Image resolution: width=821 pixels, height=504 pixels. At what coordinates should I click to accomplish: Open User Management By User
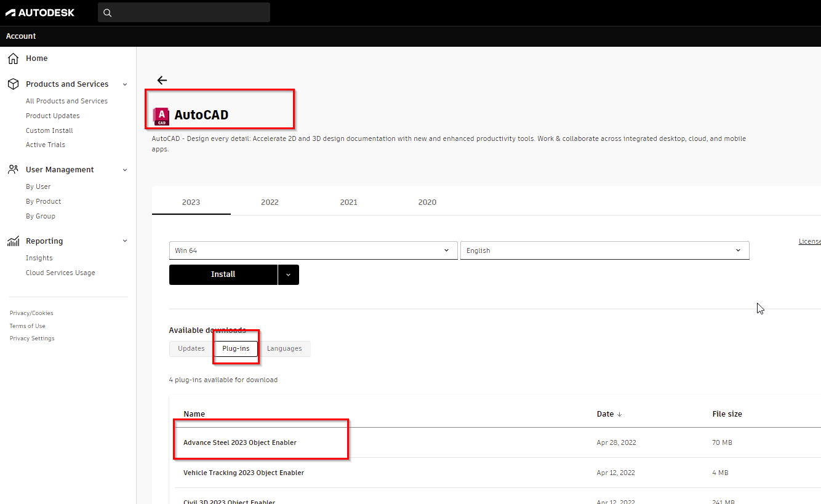coord(38,186)
